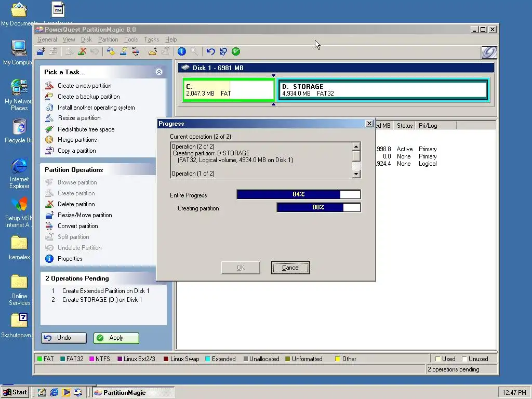Click the up arrow of operation list scrollbar
The image size is (532, 399).
point(356,147)
